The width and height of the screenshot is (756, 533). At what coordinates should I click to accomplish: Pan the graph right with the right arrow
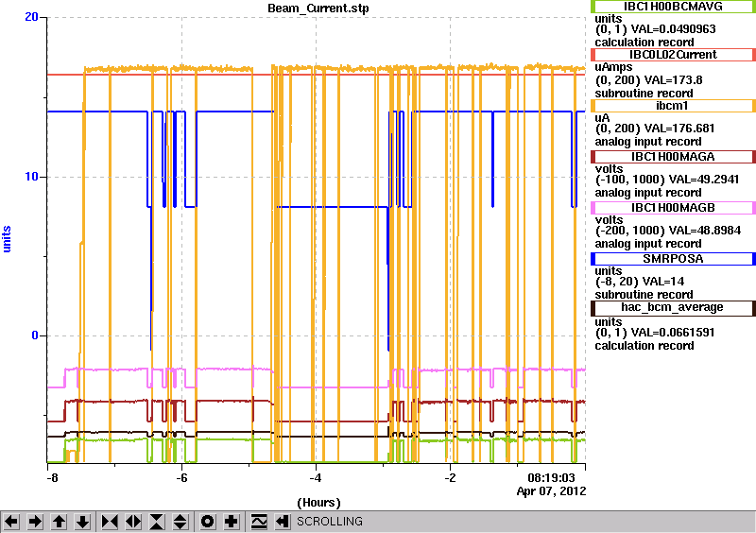point(35,522)
